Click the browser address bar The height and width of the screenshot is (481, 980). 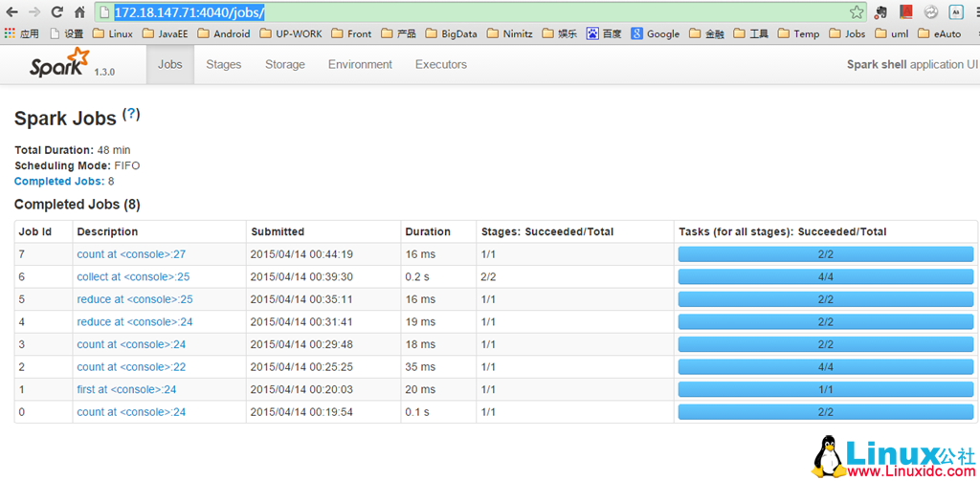tap(479, 12)
